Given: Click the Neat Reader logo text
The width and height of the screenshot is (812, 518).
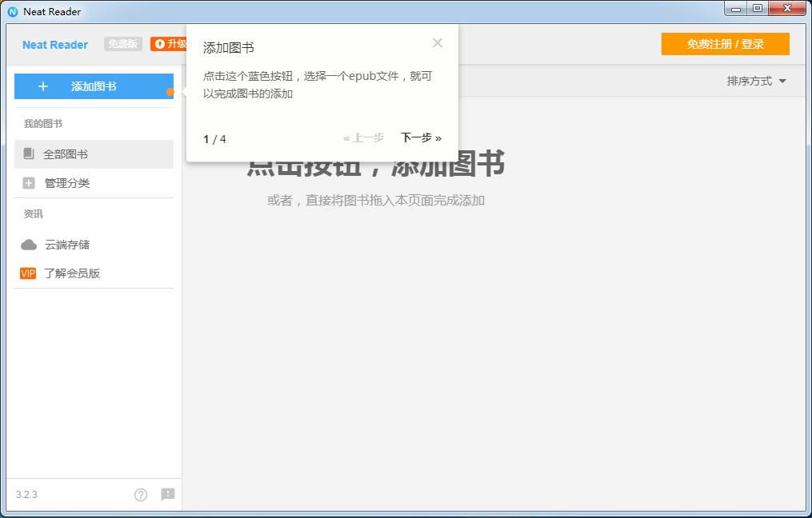Looking at the screenshot, I should tap(55, 45).
